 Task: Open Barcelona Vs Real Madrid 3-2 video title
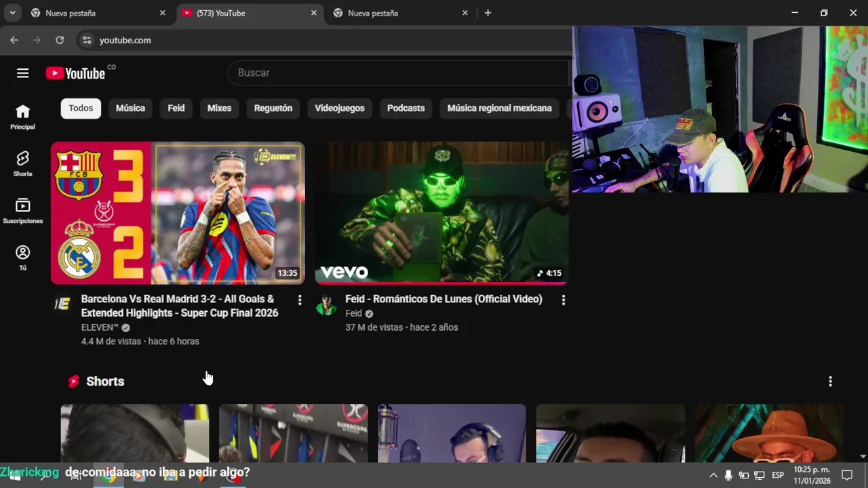[x=180, y=306]
